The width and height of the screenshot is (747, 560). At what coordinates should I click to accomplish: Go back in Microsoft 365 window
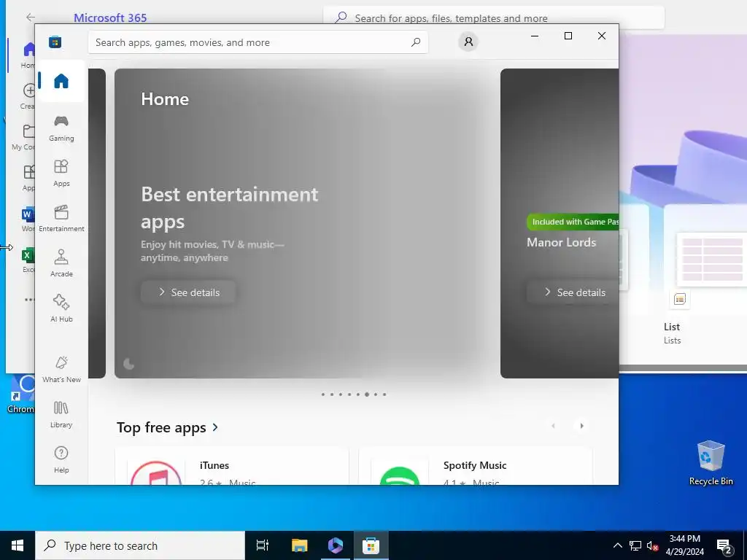31,17
